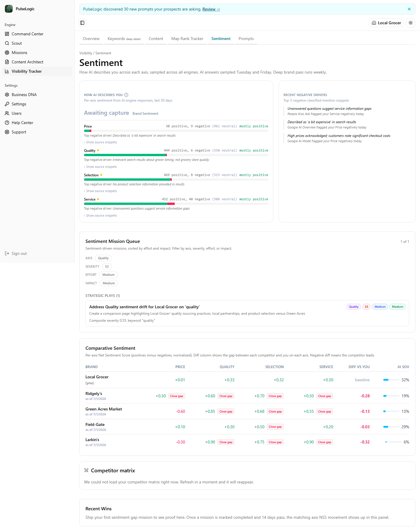
Task: Click the '1 of 1' pagination label
Action: [405, 242]
